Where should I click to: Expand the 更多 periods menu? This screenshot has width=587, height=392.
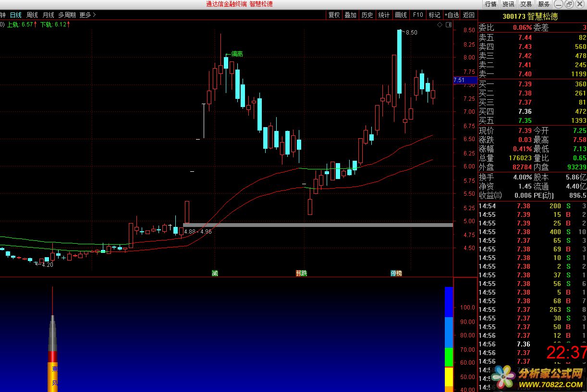coord(87,15)
